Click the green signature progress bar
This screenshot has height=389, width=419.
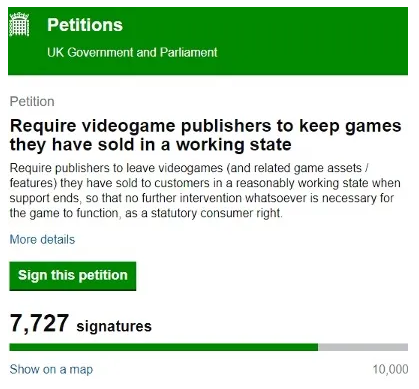click(164, 347)
